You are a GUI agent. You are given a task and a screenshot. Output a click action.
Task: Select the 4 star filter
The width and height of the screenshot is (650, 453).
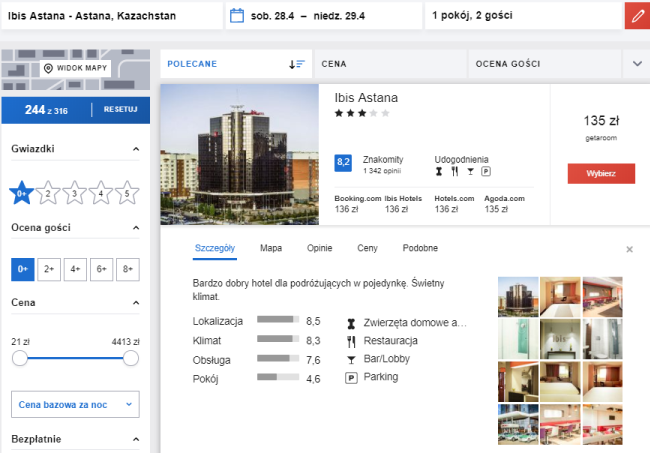101,193
